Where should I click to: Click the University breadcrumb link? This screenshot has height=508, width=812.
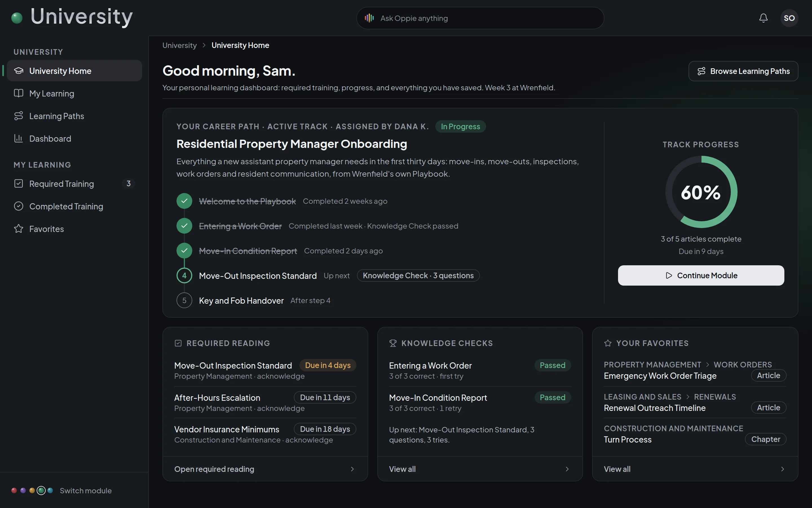point(180,45)
